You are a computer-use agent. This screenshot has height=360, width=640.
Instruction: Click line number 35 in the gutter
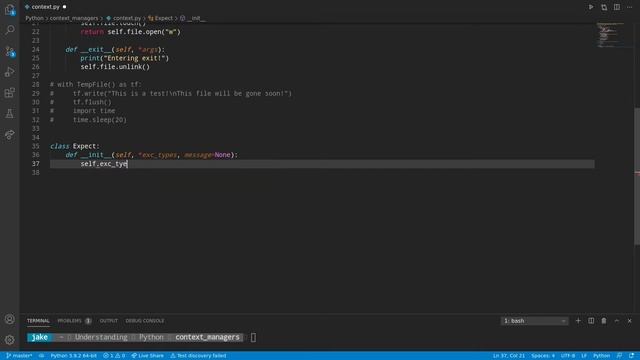coord(36,146)
